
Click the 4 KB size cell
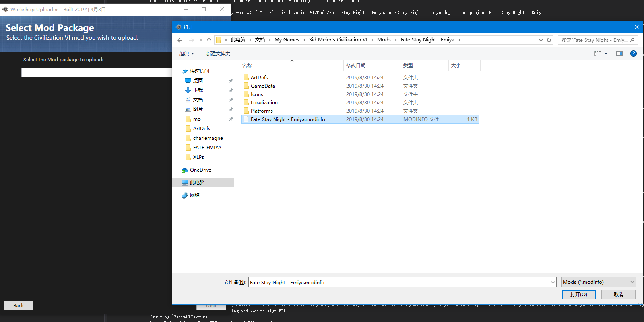click(471, 119)
